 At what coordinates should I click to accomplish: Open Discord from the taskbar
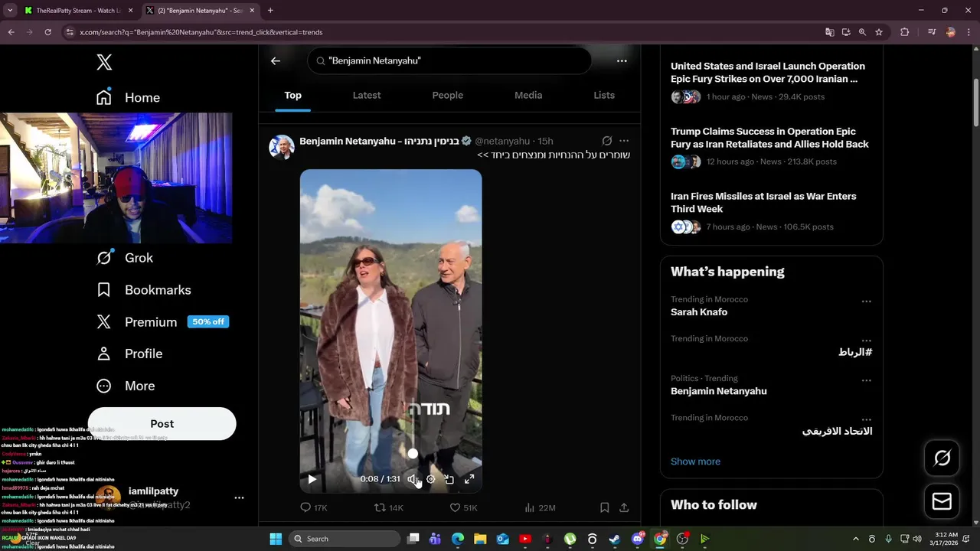click(x=638, y=539)
